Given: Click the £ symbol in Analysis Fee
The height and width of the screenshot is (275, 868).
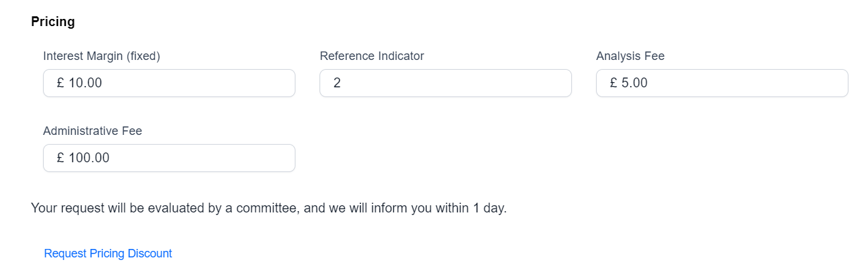Looking at the screenshot, I should [x=614, y=83].
